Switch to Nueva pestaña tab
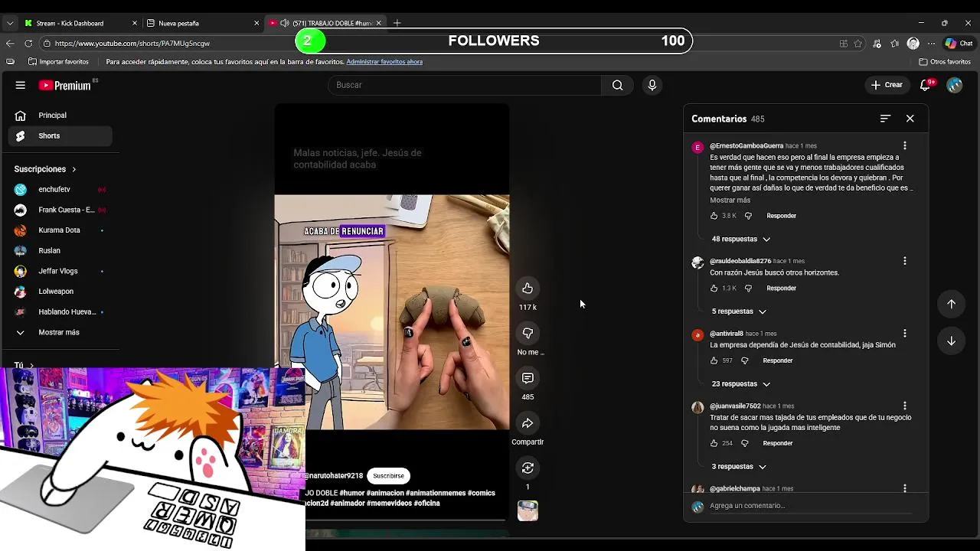 (202, 23)
